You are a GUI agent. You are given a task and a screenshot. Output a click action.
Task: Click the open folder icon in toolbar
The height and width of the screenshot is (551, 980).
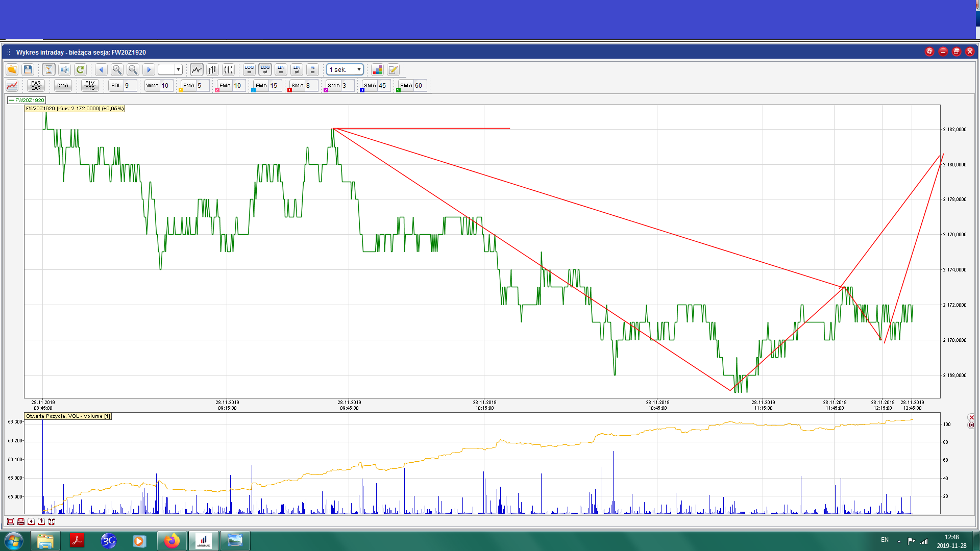[x=12, y=69]
